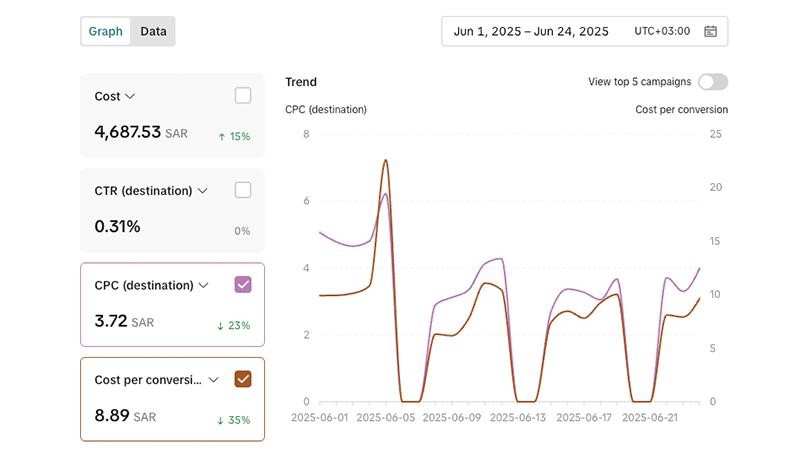Click the Cost increase arrow indicator
Viewport: 800px width, 460px height.
(222, 136)
